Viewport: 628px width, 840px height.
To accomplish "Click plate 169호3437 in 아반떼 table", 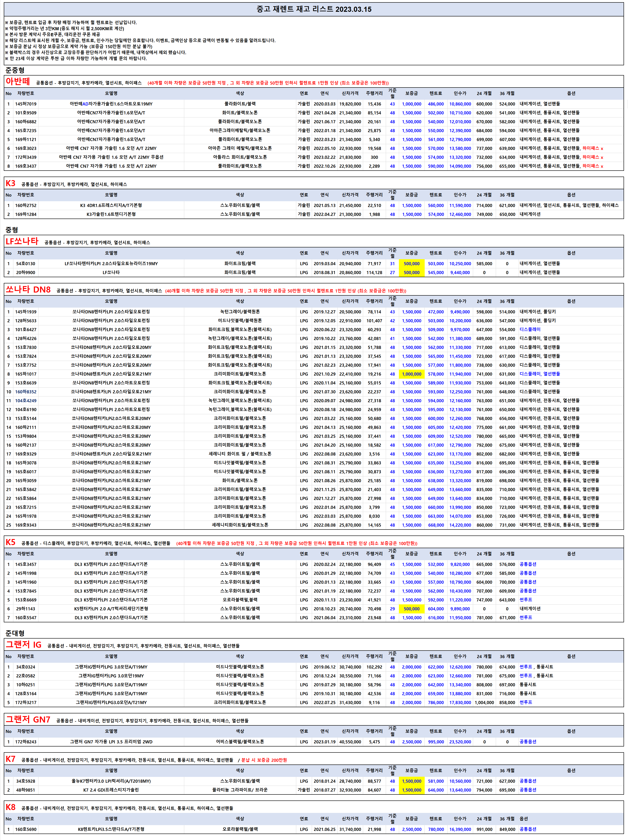I will [26, 166].
